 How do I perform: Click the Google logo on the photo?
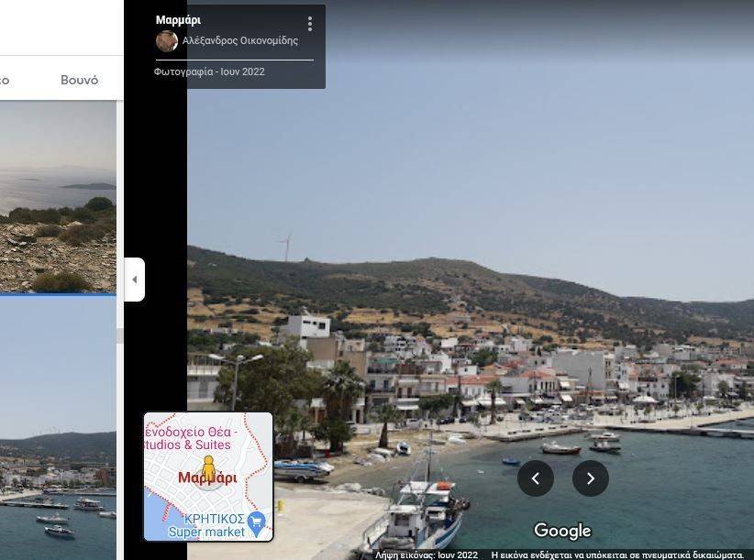pyautogui.click(x=562, y=531)
